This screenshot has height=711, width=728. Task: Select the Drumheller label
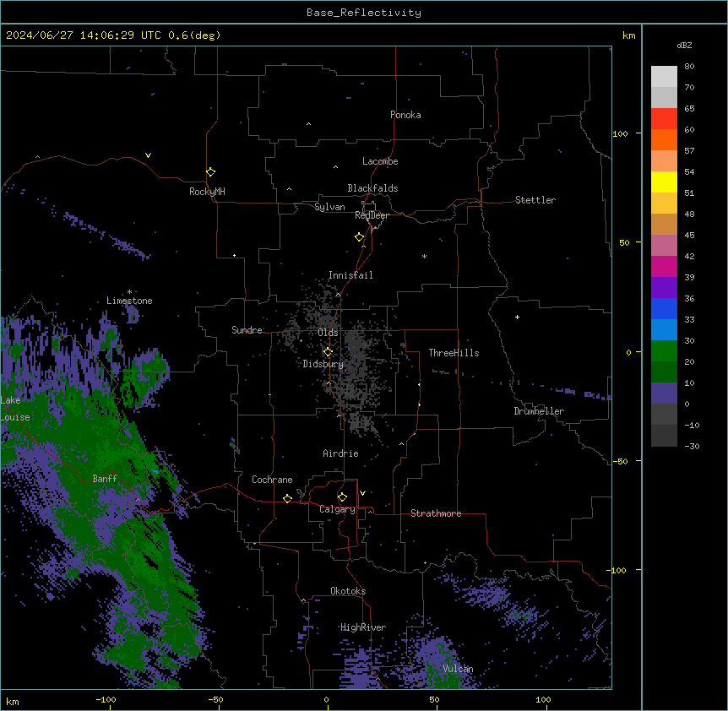tap(539, 411)
